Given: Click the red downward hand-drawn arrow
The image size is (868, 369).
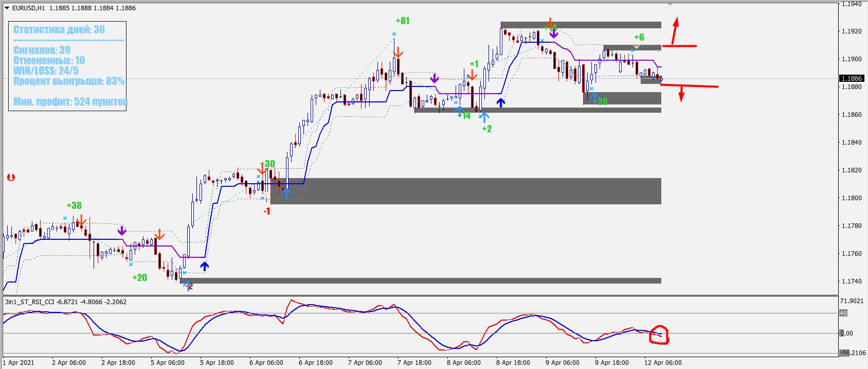Looking at the screenshot, I should 681,94.
